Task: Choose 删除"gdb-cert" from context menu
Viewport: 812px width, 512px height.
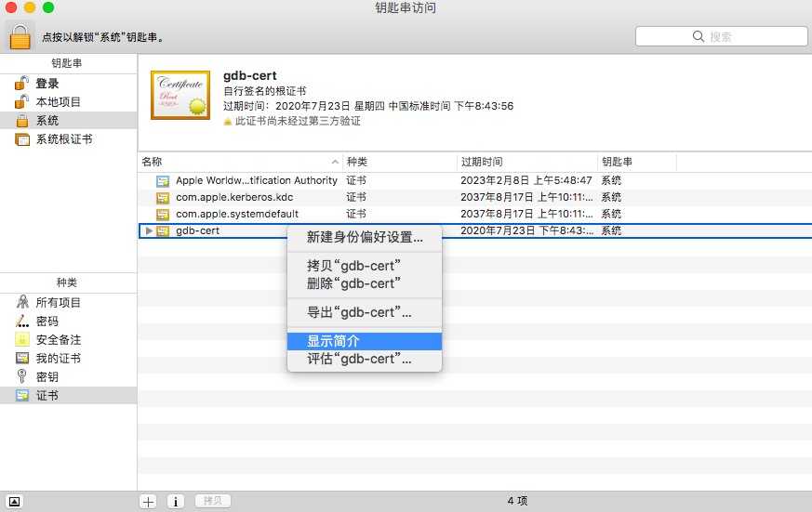Action: (x=365, y=283)
